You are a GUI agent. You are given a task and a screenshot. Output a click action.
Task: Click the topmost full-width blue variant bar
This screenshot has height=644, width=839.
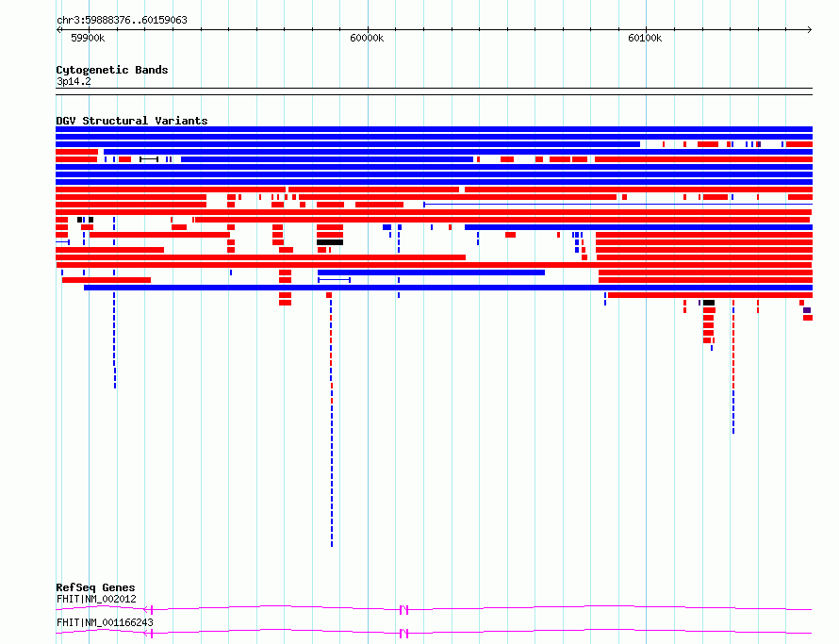tap(434, 129)
